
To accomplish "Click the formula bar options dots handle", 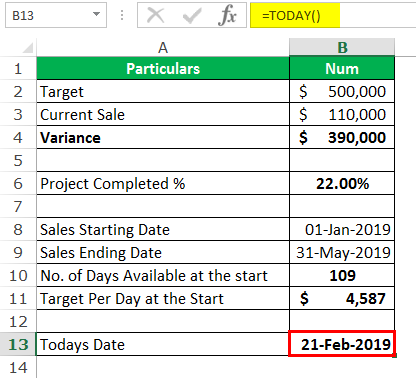I will pyautogui.click(x=122, y=15).
